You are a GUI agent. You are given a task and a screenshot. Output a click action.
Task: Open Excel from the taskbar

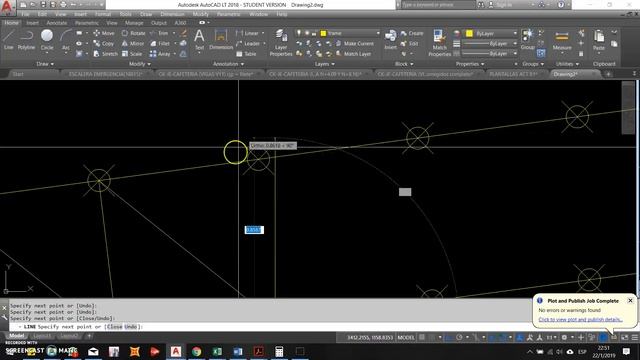pos(217,351)
